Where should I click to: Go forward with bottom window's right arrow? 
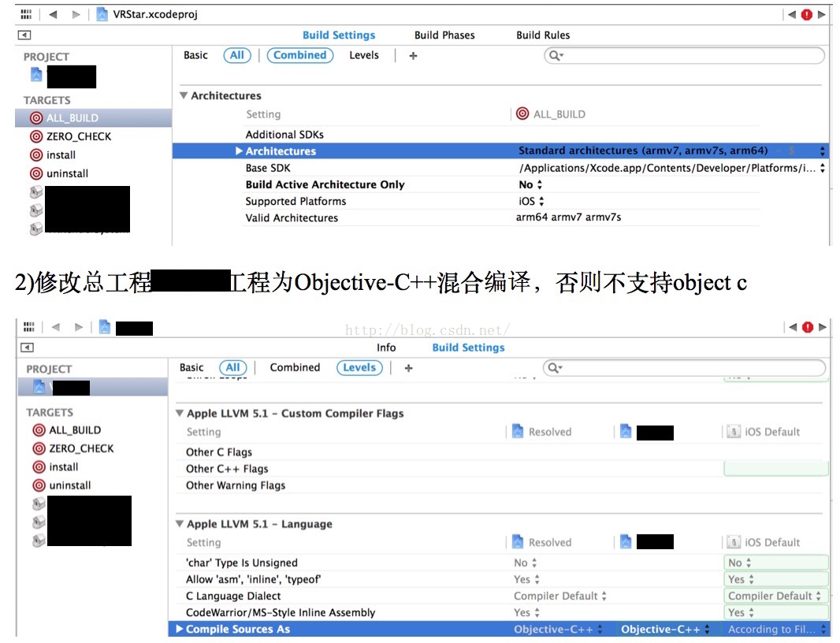79,327
